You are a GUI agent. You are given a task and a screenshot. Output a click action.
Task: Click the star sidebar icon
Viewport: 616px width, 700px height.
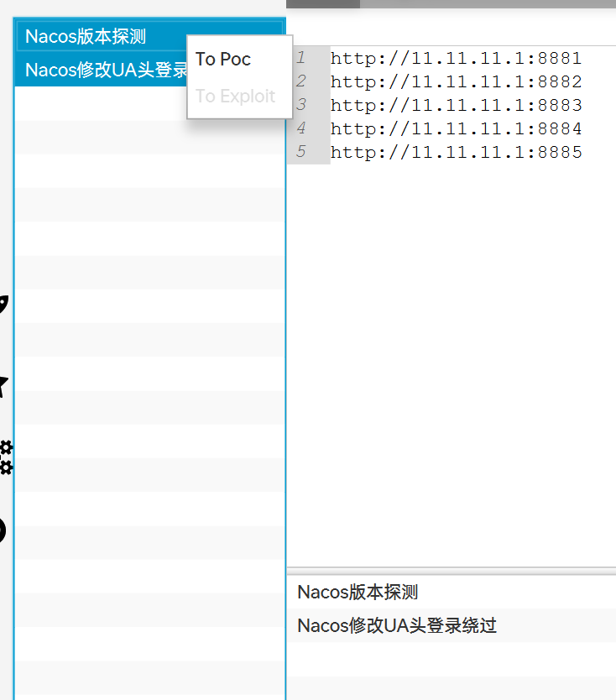tap(4, 386)
